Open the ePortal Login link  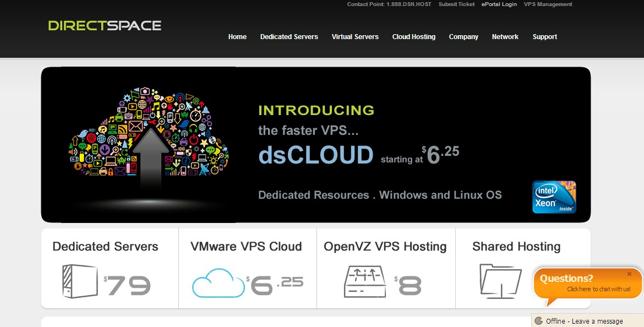click(499, 4)
